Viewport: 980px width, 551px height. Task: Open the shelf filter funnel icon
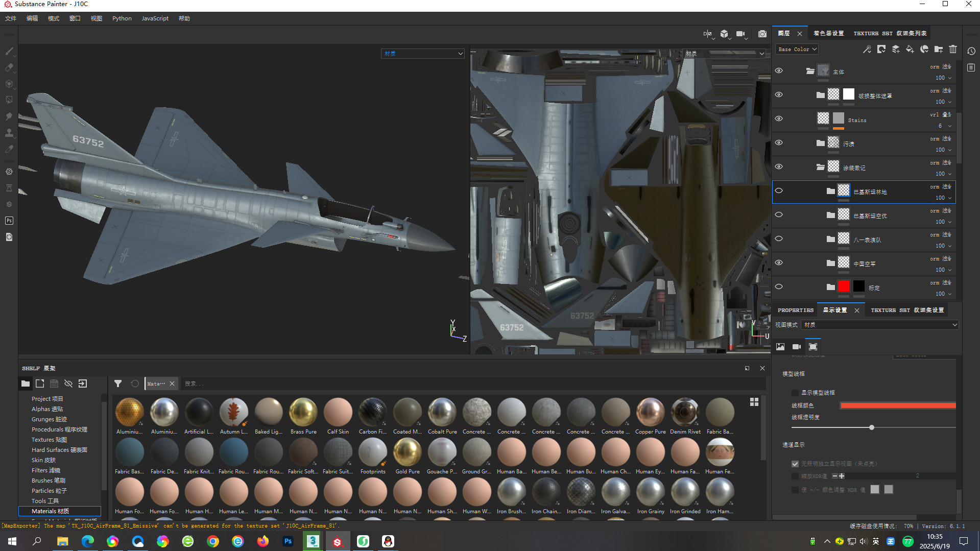(118, 384)
